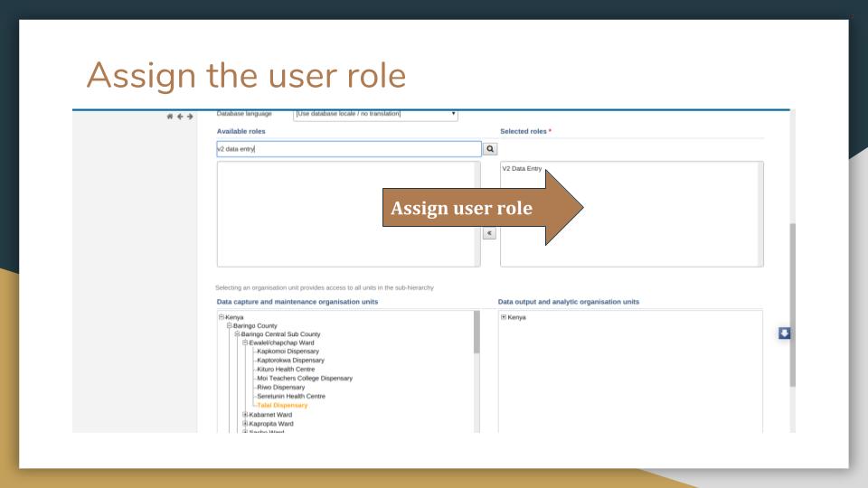Collapse the Kenya node in data capture tree
Screen dimensions: 868x488
tap(222, 317)
